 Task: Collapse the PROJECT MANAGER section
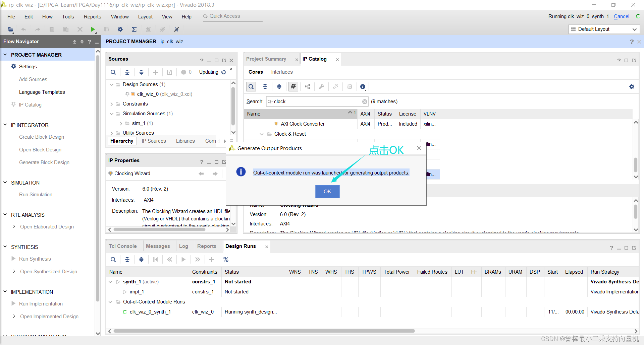pyautogui.click(x=5, y=55)
